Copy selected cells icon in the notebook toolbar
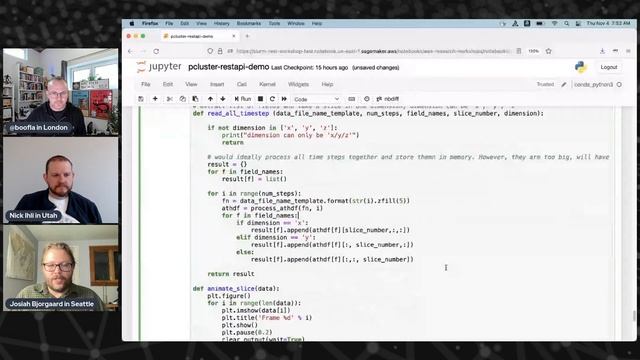The height and width of the screenshot is (360, 640). point(182,99)
